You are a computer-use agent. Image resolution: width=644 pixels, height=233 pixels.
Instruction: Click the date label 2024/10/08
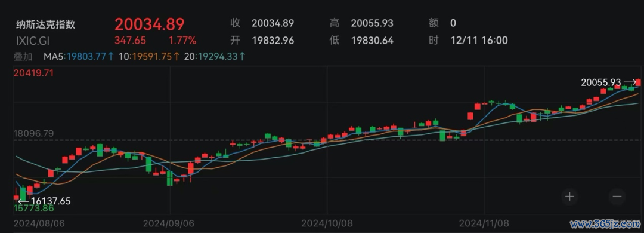[x=327, y=223]
